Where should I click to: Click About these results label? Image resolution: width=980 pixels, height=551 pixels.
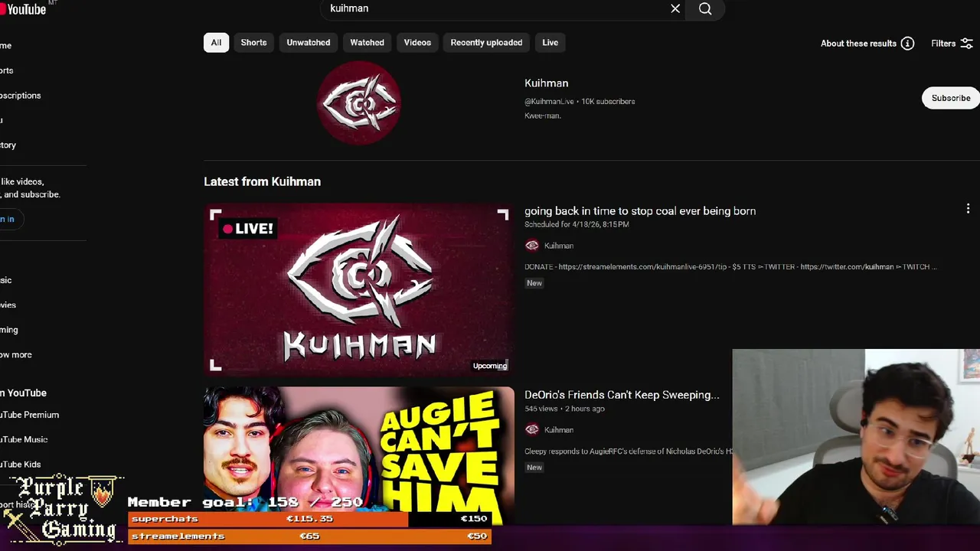(858, 44)
